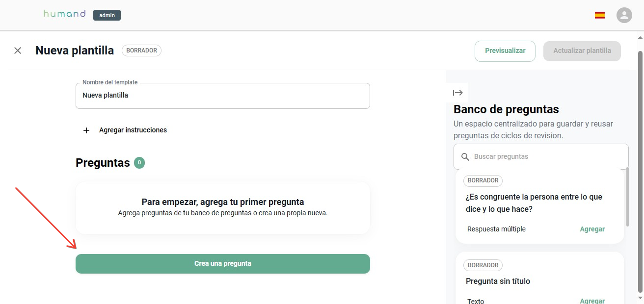Image resolution: width=644 pixels, height=304 pixels.
Task: Click the admin badge in header
Action: (107, 15)
